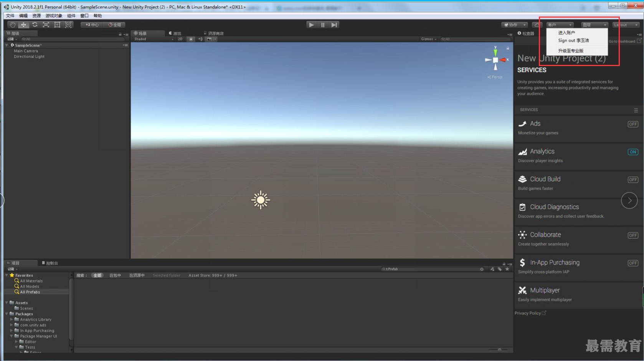644x361 pixels.
Task: Open the Layout dropdown
Action: (626, 25)
